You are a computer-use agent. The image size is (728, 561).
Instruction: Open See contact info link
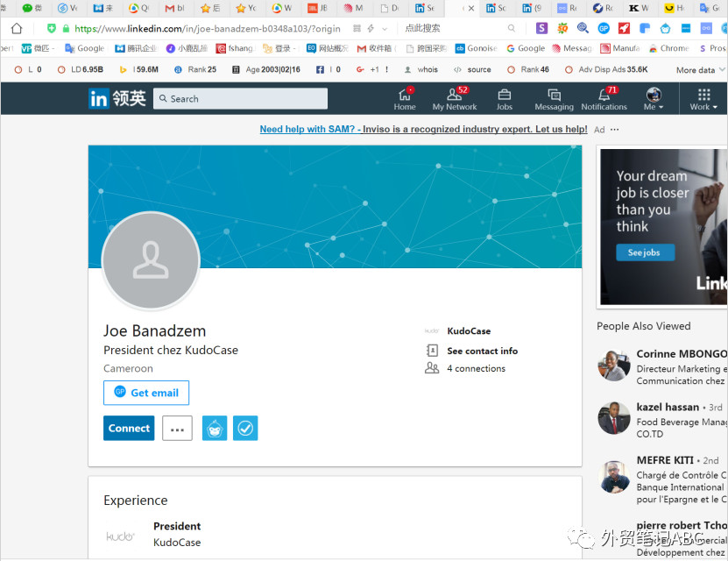pyautogui.click(x=482, y=352)
